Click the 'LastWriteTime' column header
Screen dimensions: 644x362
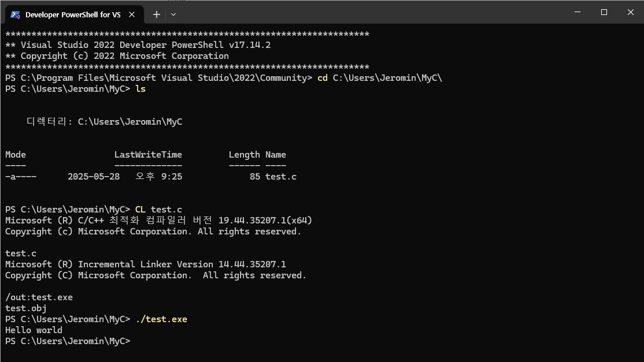coord(148,155)
